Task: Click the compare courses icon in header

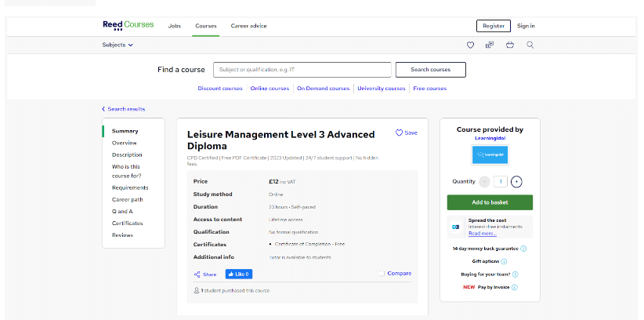Action: [x=490, y=45]
